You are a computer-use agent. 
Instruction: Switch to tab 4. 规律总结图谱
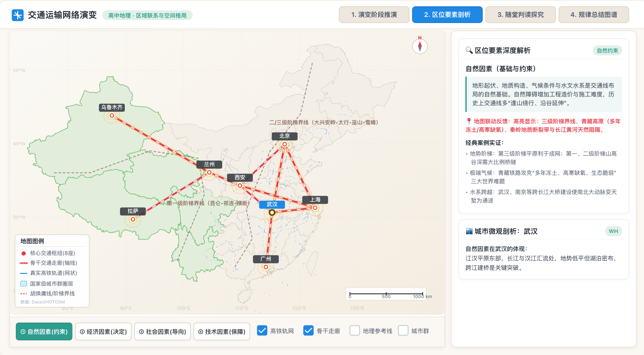click(593, 15)
